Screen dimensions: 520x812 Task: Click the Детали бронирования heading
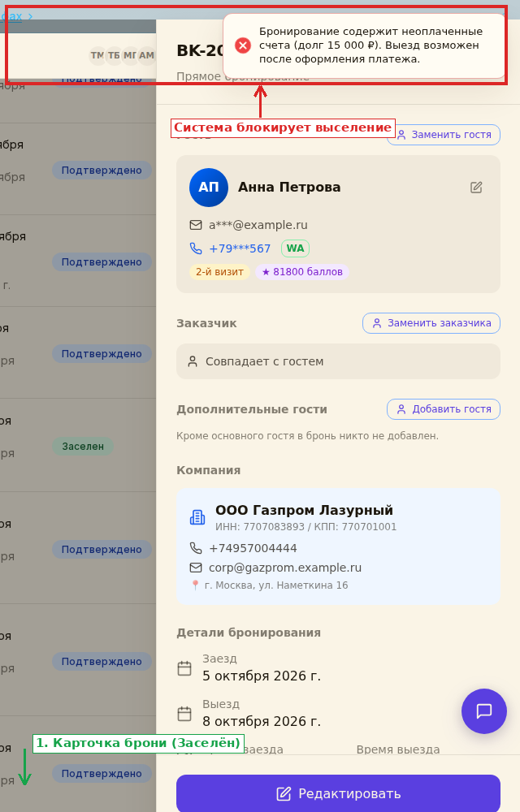pyautogui.click(x=249, y=633)
